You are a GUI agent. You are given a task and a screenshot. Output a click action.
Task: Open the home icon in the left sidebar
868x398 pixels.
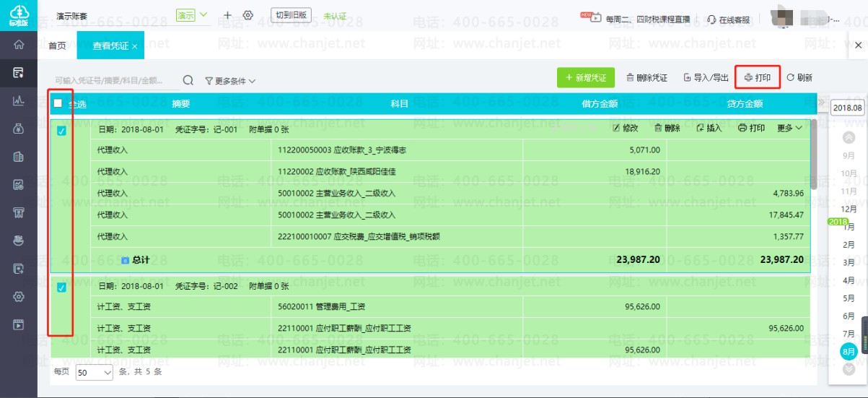[x=19, y=45]
